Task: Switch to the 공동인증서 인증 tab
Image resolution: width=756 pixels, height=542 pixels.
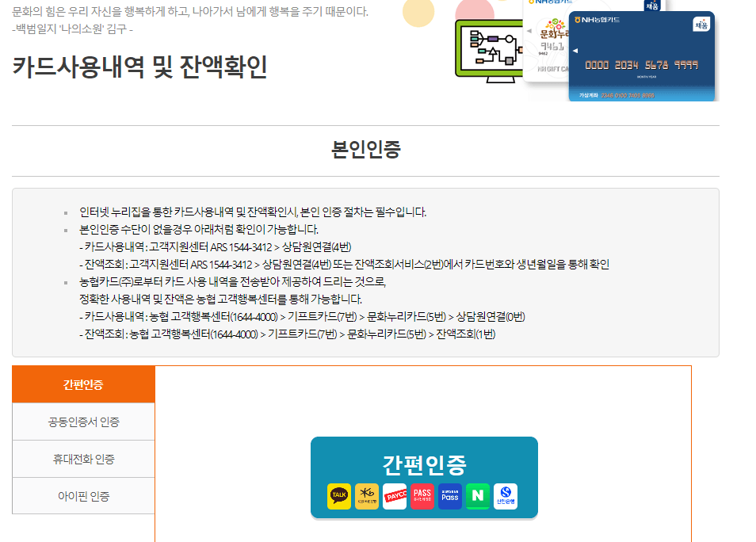Action: click(83, 421)
